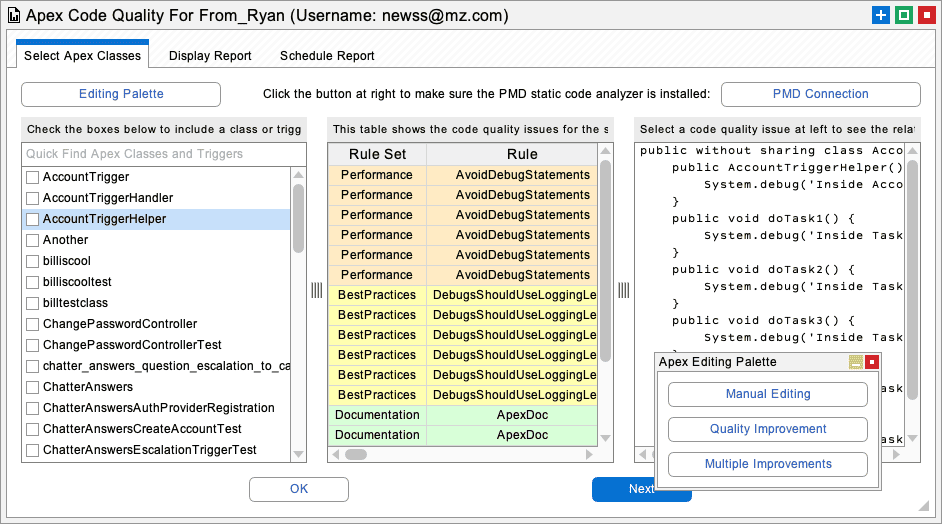Choose Quality Improvement in palette
The width and height of the screenshot is (942, 524).
pyautogui.click(x=768, y=429)
